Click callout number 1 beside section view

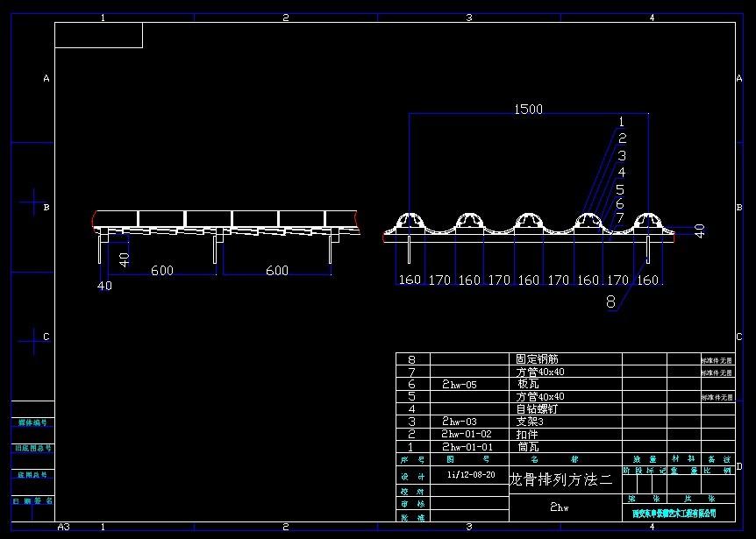(621, 122)
